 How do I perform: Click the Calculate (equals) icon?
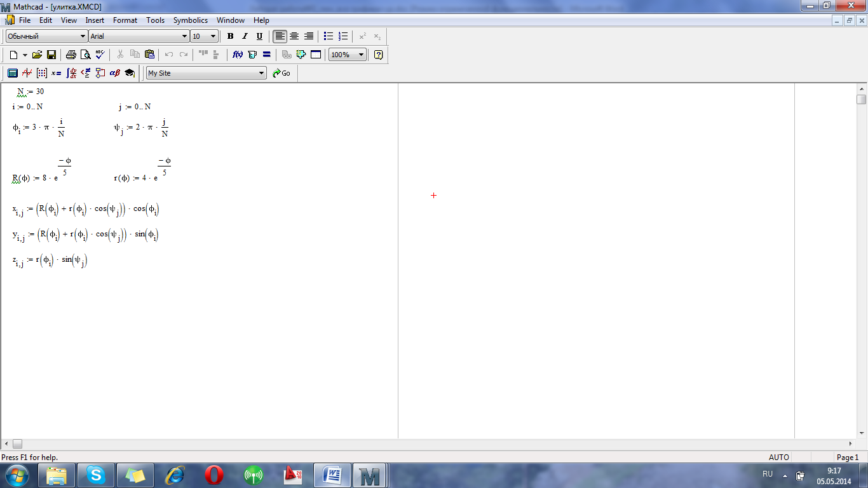coord(267,55)
